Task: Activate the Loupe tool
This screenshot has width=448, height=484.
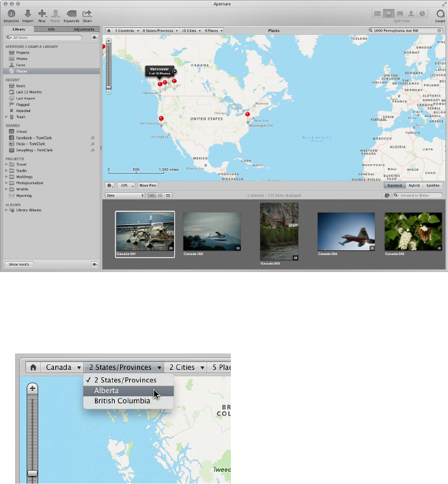Action: [440, 16]
